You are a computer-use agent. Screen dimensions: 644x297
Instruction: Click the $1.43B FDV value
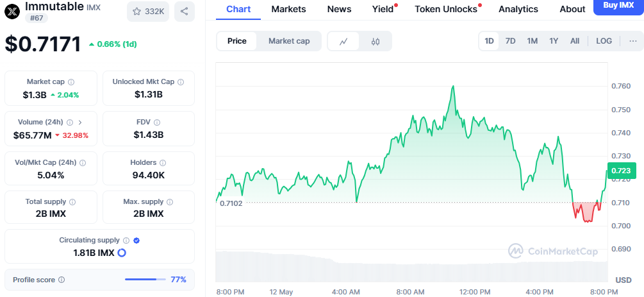click(149, 135)
